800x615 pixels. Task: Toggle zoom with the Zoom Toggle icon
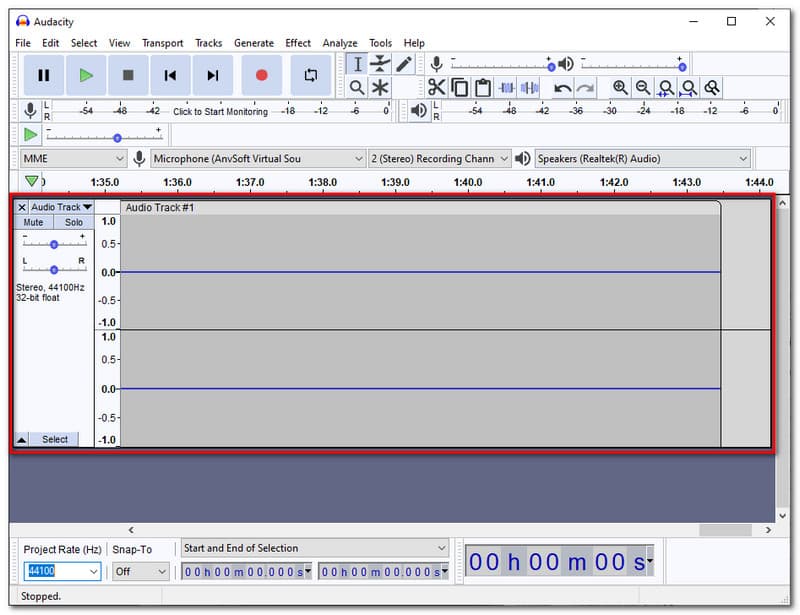pyautogui.click(x=712, y=88)
